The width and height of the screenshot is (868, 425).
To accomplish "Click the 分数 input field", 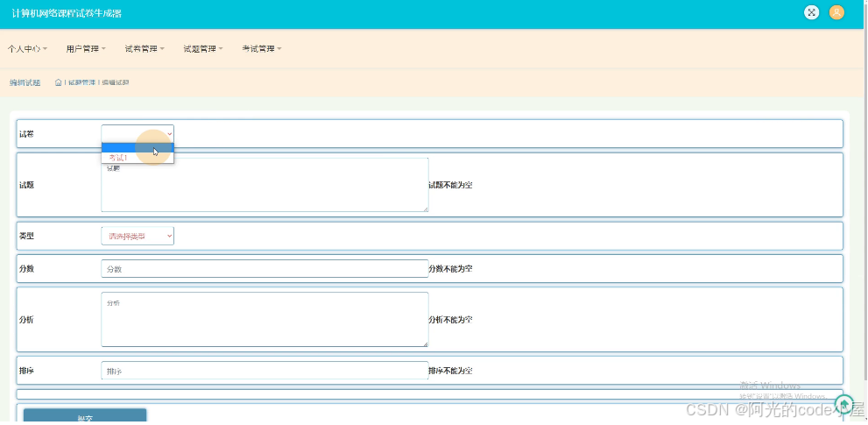I will (x=265, y=269).
